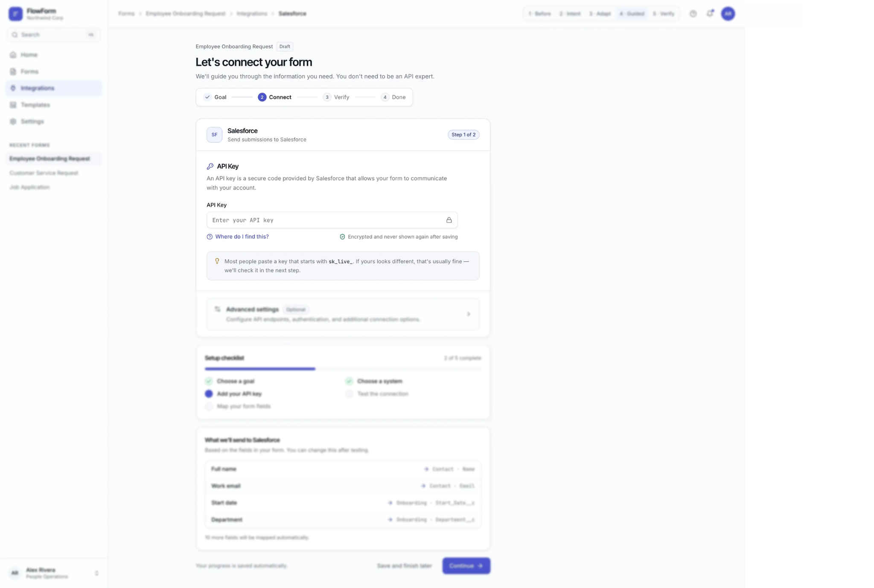Click the shield icon beside Encrypted note
Viewport: 874px width, 588px height.
pos(342,237)
